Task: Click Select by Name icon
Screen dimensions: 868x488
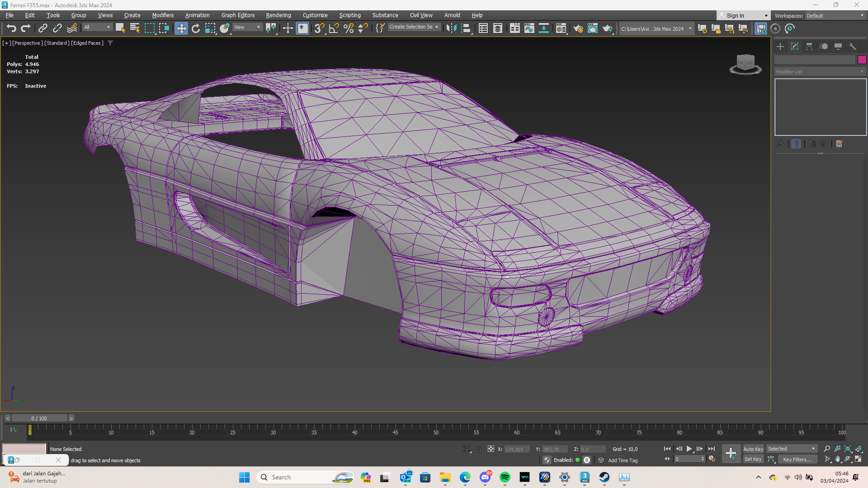Action: 135,28
